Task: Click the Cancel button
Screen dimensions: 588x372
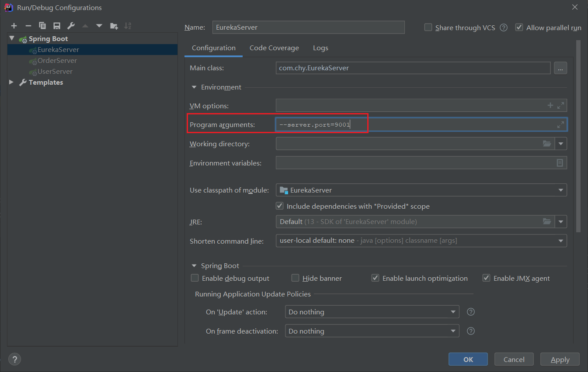Action: pos(514,359)
